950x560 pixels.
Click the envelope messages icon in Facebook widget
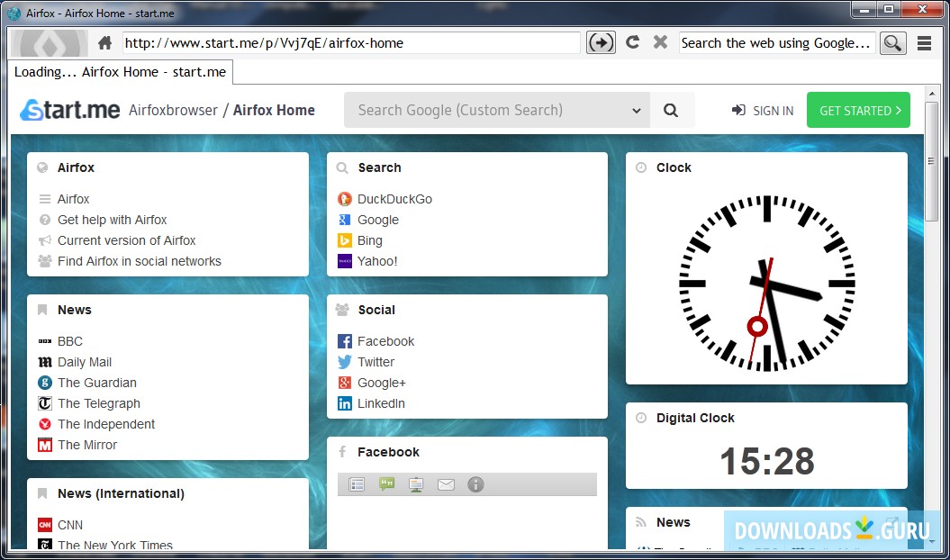[446, 484]
